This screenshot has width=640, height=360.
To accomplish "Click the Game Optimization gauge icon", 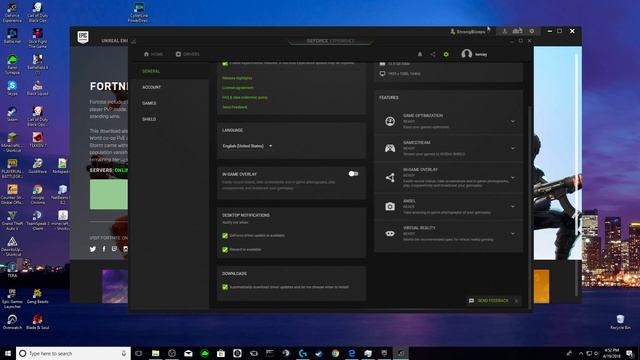I will click(390, 121).
